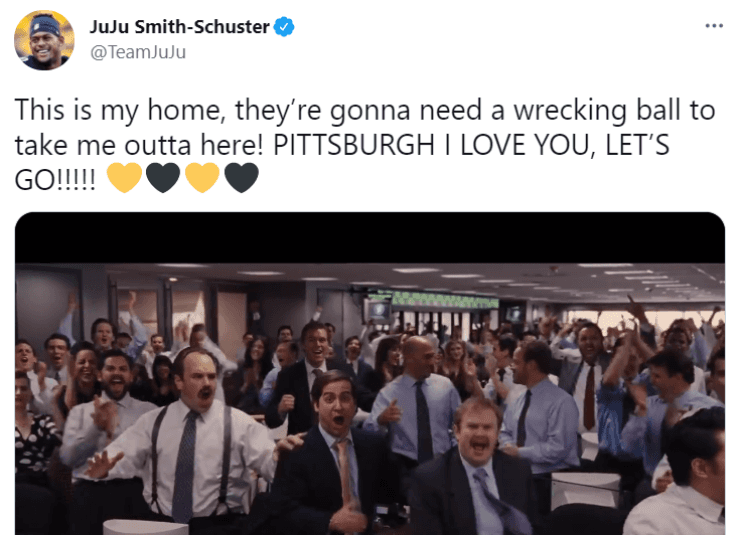Play the celebration GIF in the tweet
Image resolution: width=740 pixels, height=535 pixels.
(370, 374)
